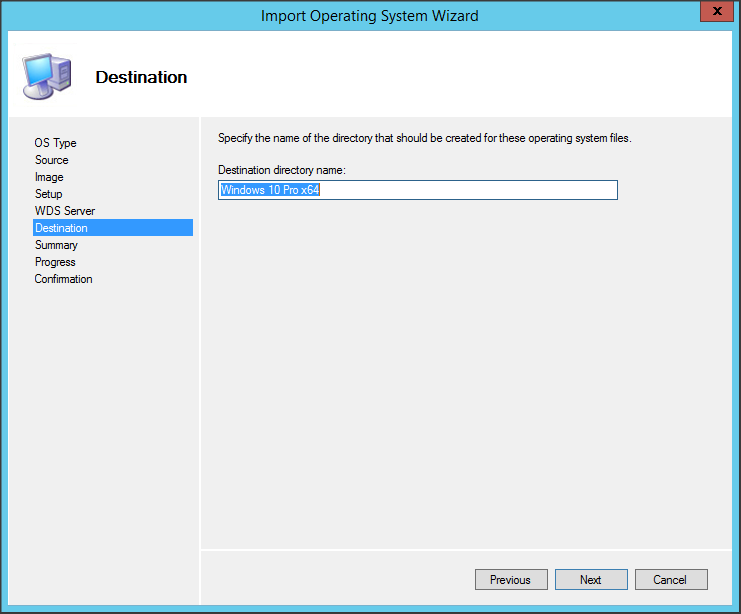Select the OS Type step

coord(55,143)
